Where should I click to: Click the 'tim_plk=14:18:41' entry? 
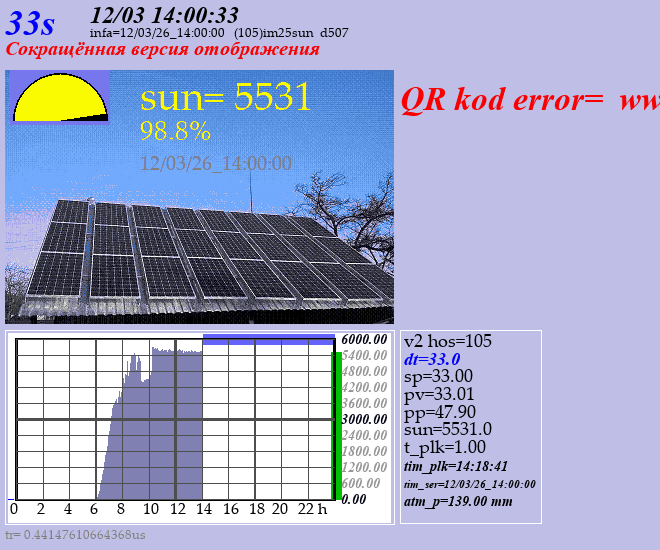(455, 466)
